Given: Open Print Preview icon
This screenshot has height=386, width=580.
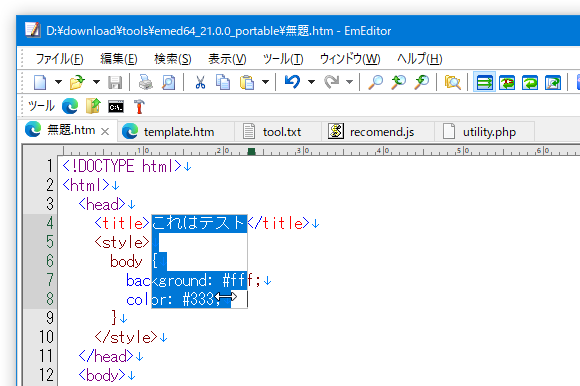Looking at the screenshot, I should (169, 82).
